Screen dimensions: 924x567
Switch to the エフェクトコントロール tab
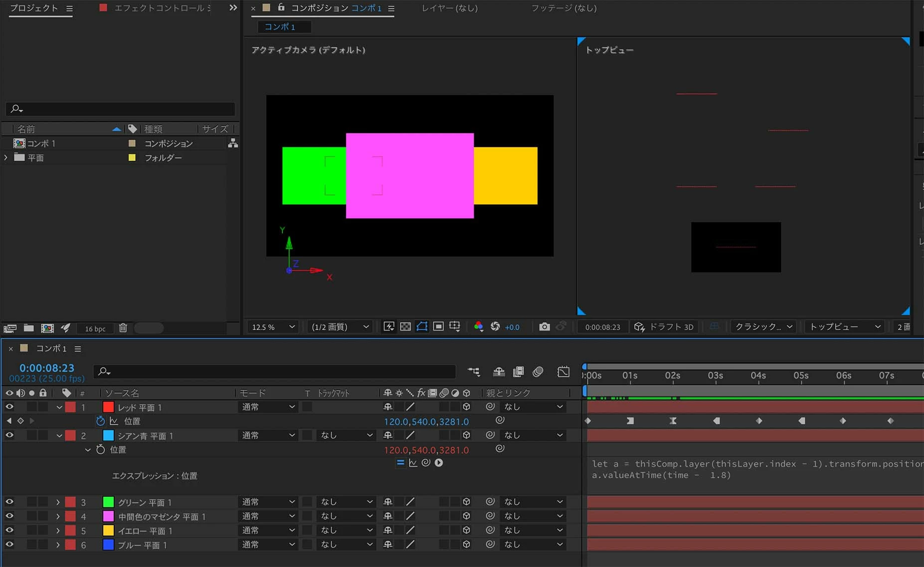pos(155,8)
